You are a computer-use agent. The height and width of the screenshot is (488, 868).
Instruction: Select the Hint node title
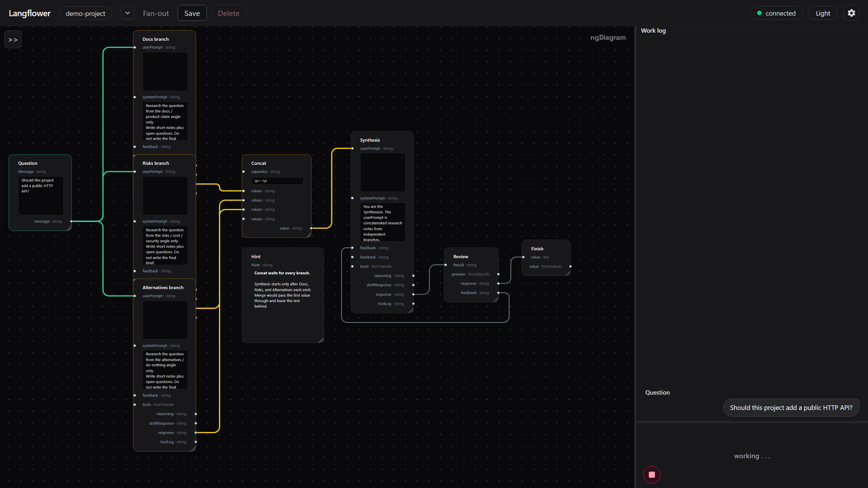(x=256, y=257)
